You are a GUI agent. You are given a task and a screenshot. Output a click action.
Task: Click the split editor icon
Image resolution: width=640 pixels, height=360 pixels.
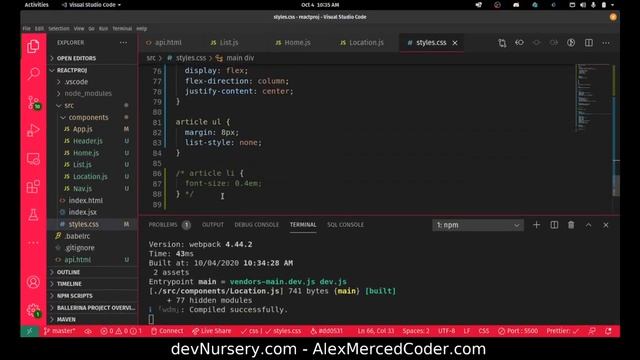coord(589,42)
